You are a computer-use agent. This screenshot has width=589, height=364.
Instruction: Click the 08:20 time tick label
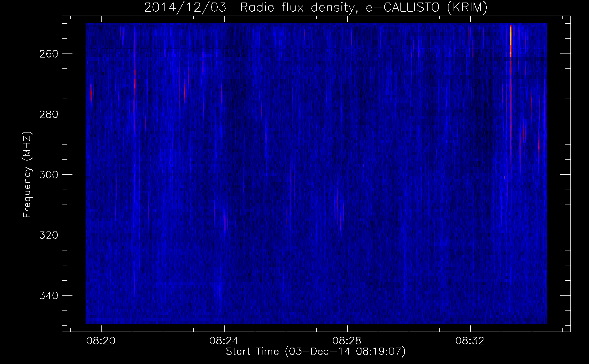pos(101,341)
